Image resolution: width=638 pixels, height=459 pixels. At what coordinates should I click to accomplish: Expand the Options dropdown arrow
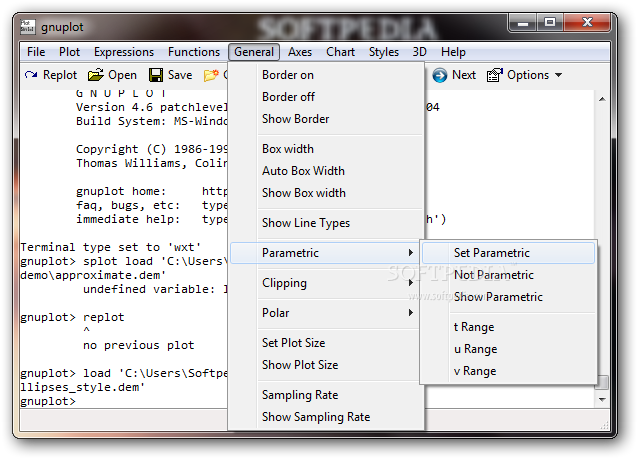558,75
